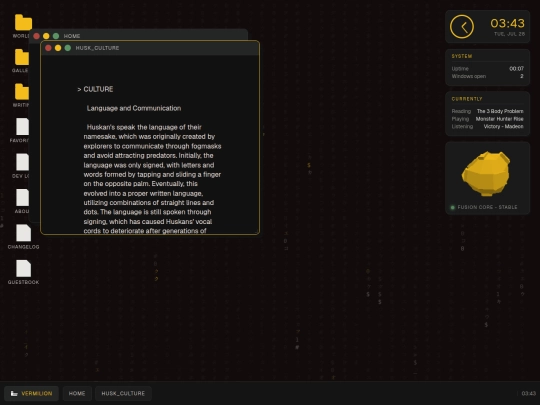Click the green Fusion Core status dot

(453, 207)
